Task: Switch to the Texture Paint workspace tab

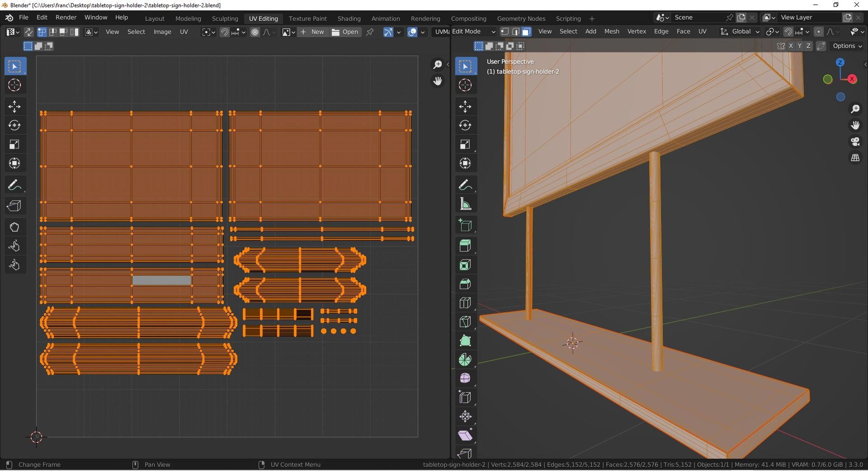Action: pyautogui.click(x=307, y=19)
